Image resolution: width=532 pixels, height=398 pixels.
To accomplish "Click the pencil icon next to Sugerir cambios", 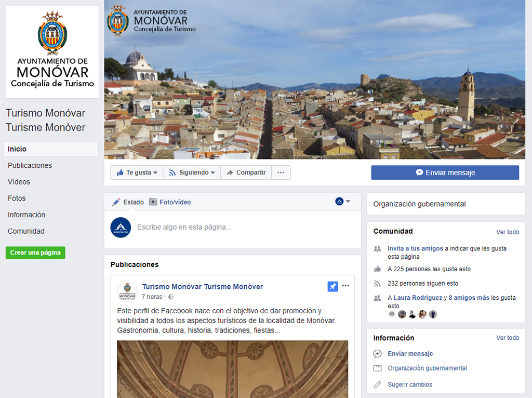I will 378,384.
